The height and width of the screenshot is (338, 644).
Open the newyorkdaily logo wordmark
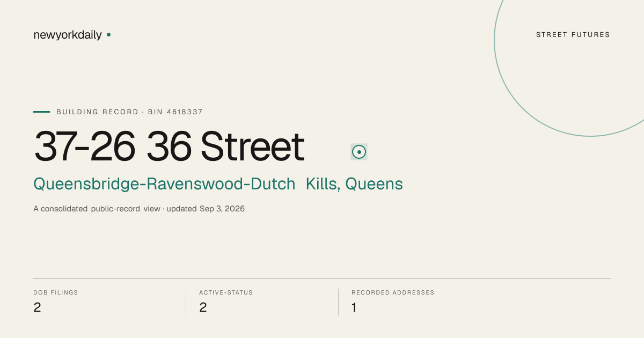click(x=68, y=35)
